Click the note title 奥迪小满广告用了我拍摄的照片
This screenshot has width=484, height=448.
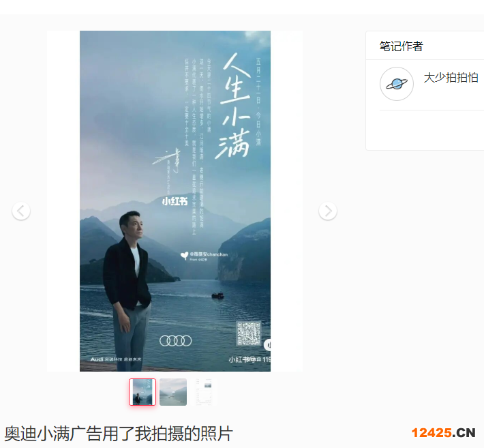pos(119,434)
